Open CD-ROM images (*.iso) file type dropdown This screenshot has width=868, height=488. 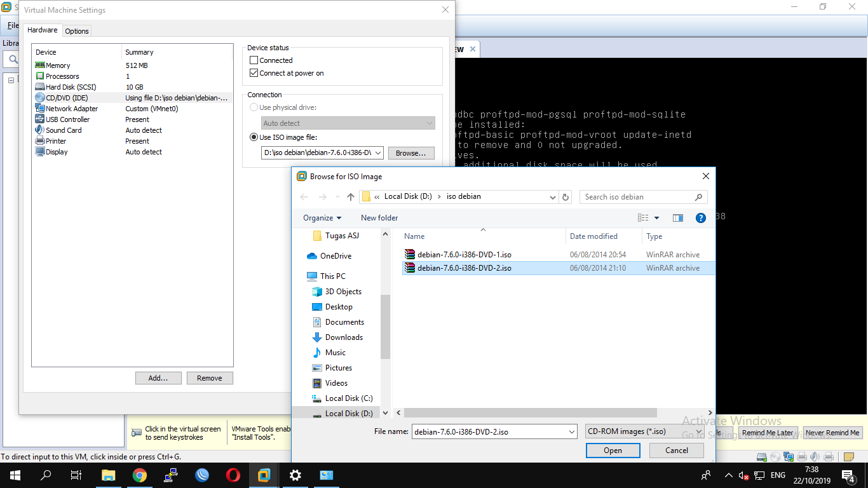(x=645, y=431)
